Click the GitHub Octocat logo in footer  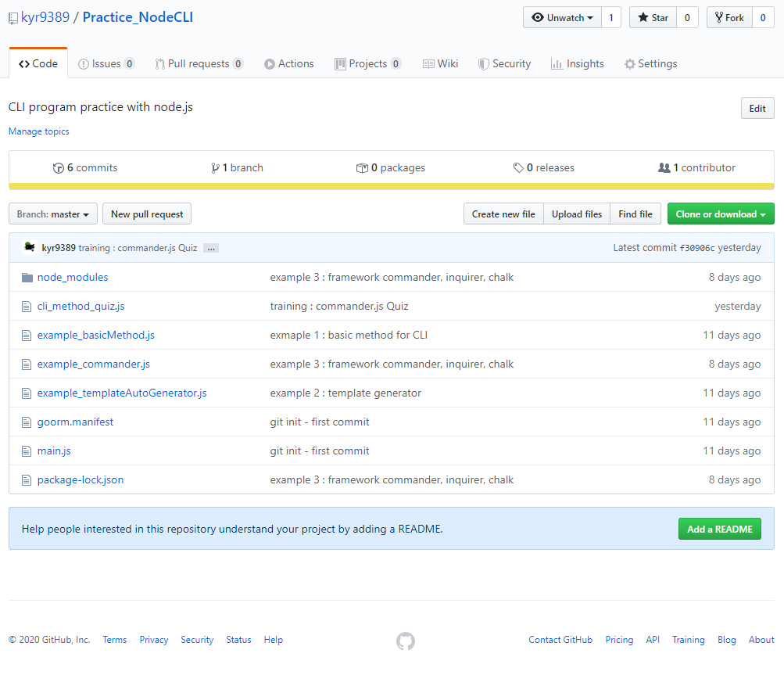point(406,641)
